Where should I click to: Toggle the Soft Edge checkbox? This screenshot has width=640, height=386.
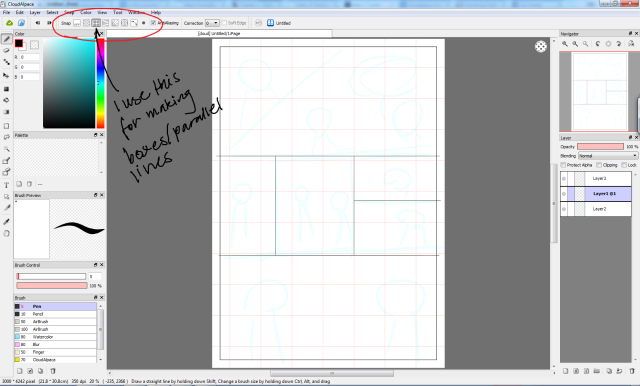tap(224, 23)
